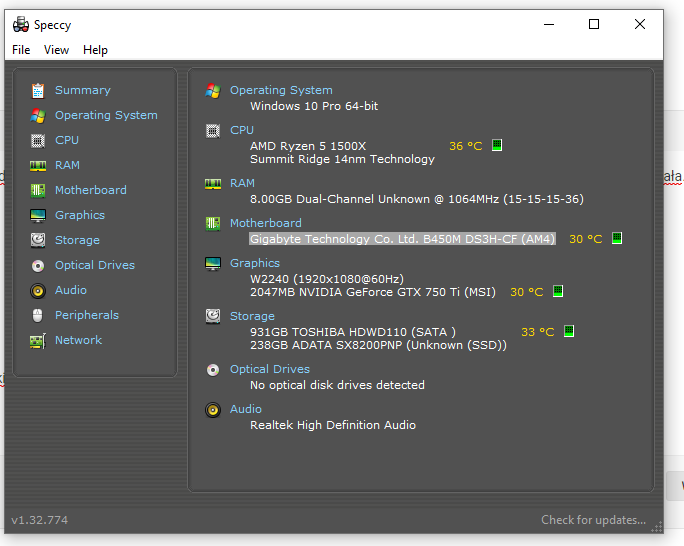Click the 931GB TOSHIBA HDWD110 line
Viewport: 684px width, 546px height.
click(353, 332)
